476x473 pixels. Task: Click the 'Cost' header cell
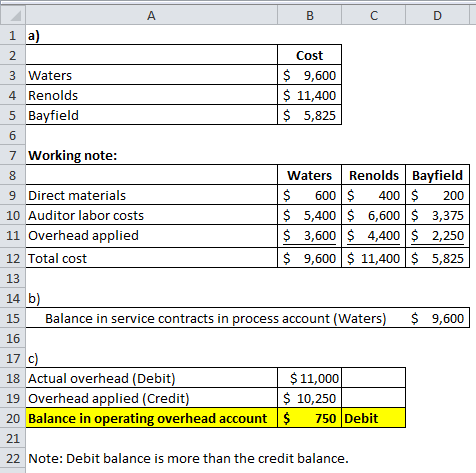(x=309, y=55)
